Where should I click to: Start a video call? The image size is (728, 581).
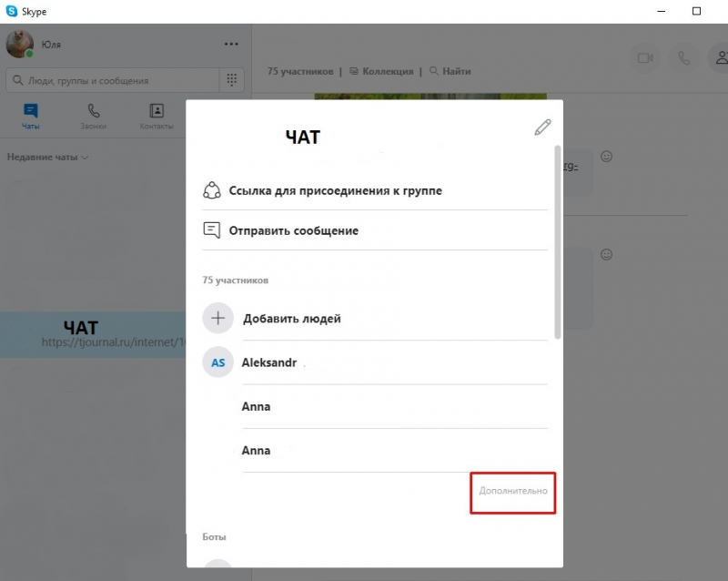[645, 58]
